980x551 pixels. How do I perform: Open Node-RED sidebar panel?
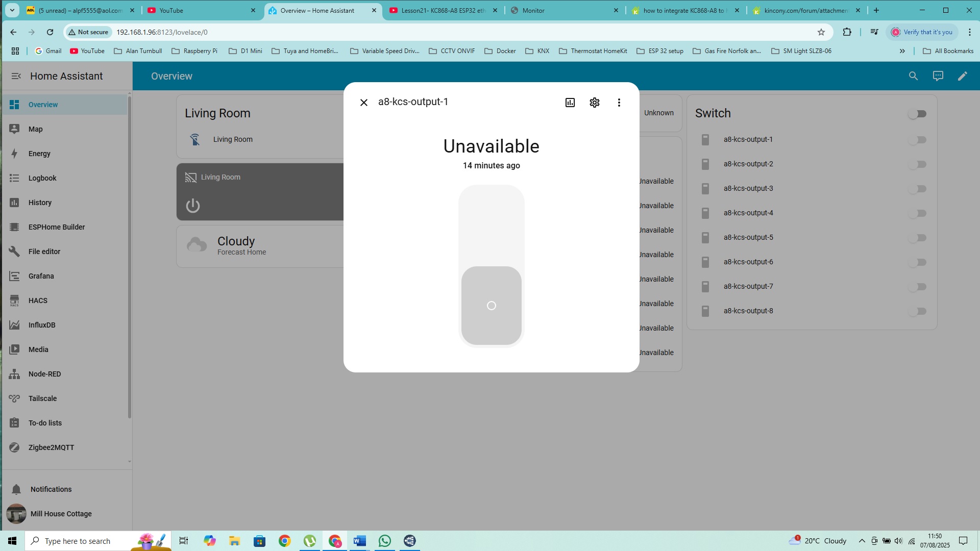click(44, 374)
